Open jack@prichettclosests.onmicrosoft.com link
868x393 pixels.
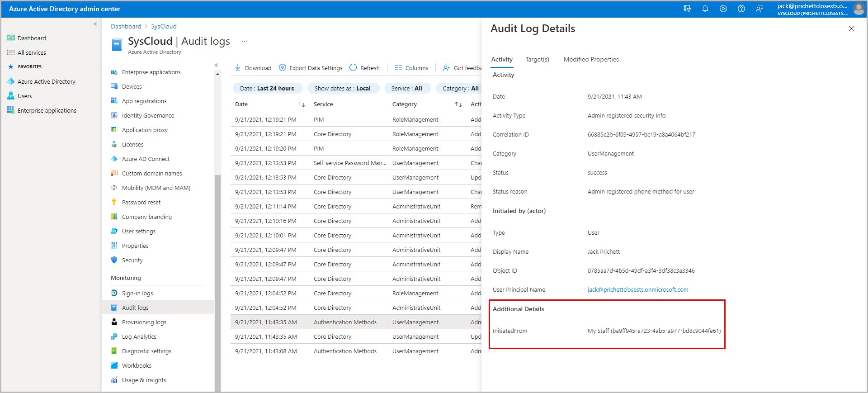pos(638,289)
